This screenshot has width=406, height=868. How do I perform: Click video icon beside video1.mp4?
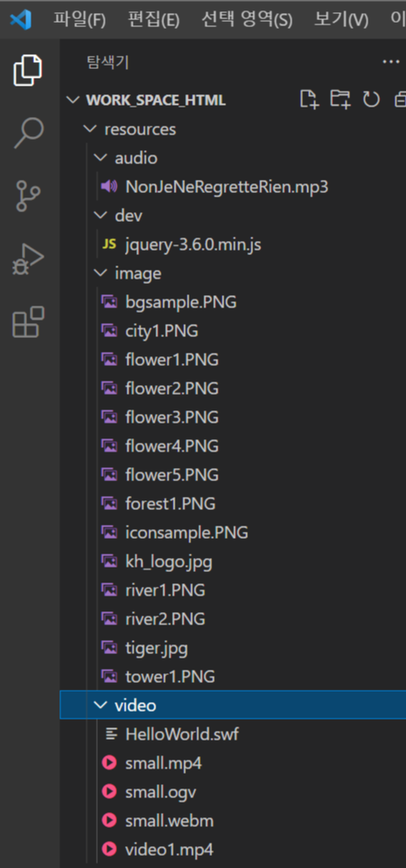109,849
